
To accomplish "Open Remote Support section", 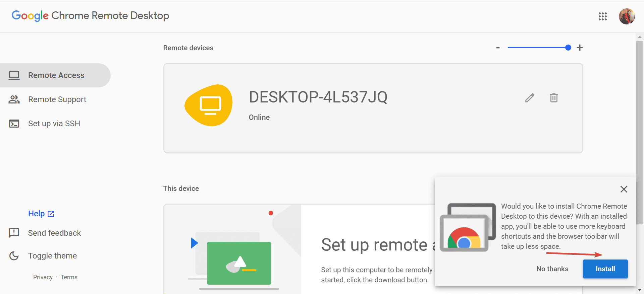I will tap(55, 99).
